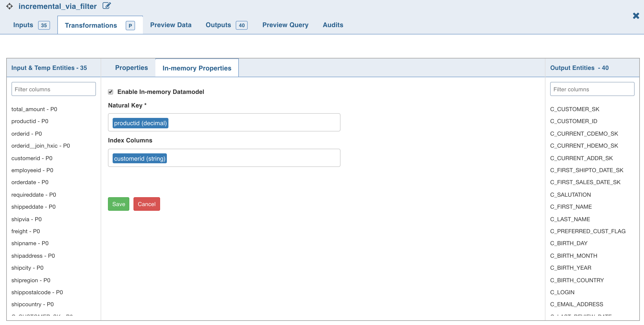
Task: Select C_PREFERRED_CUST_FLAG output entity
Action: pos(588,231)
